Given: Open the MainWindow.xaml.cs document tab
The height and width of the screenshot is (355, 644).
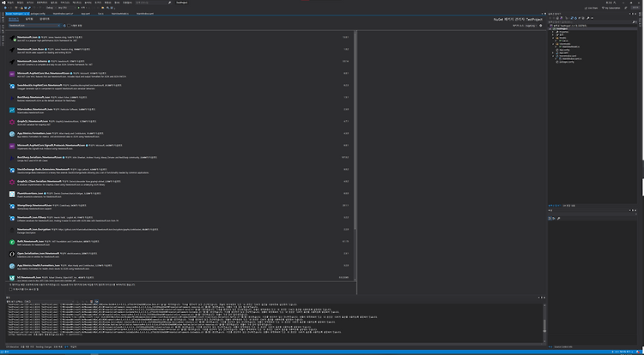Looking at the screenshot, I should 63,14.
